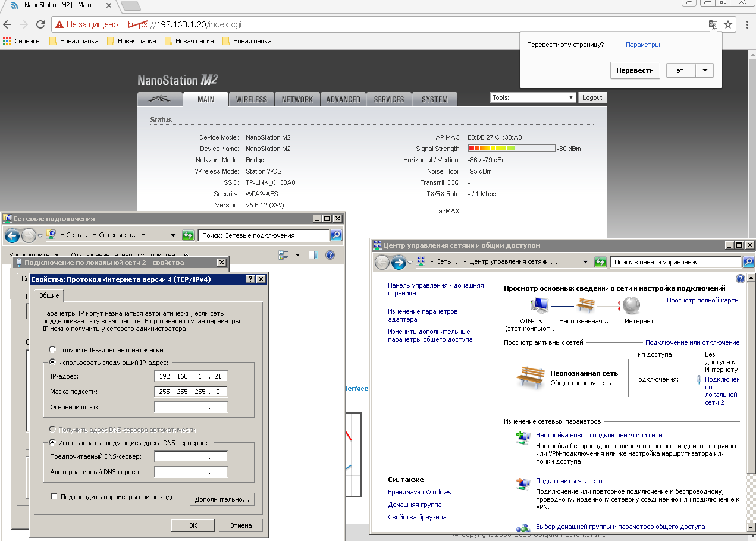
Task: Click the Интернет globe icon
Action: (x=631, y=305)
